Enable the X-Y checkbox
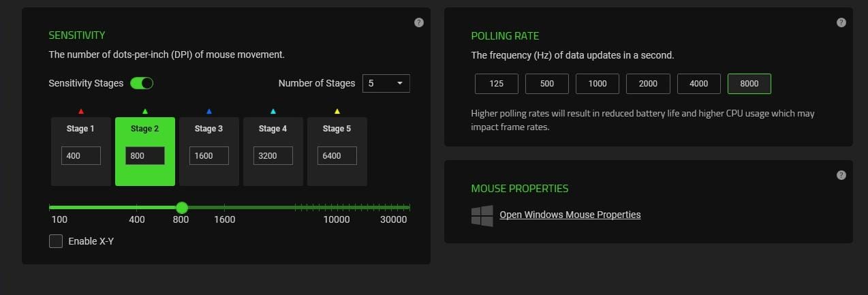Viewport: 868px width, 295px height. (56, 241)
